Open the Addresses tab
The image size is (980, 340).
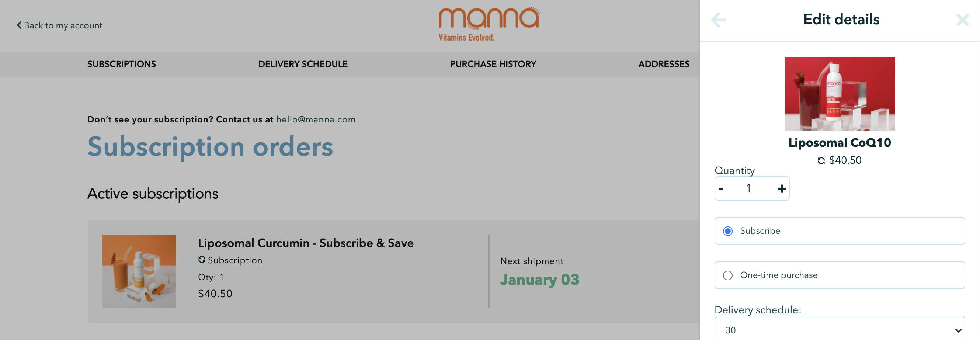(x=664, y=64)
